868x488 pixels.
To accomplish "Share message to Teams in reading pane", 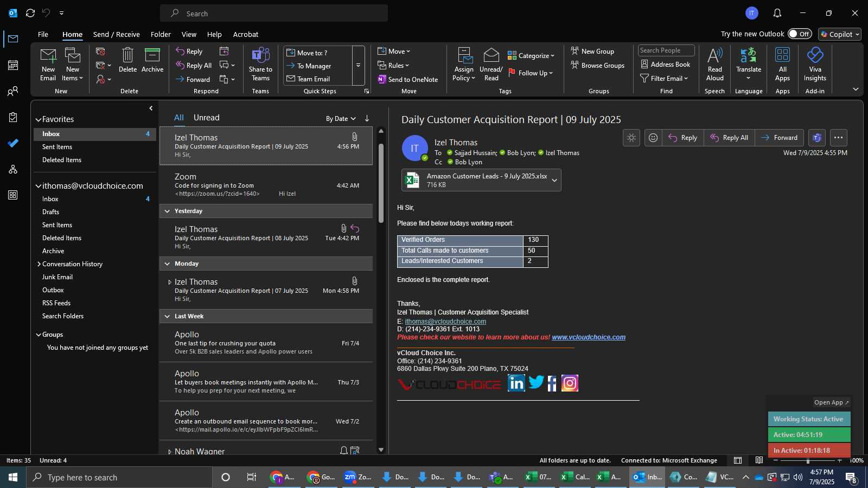I will [817, 138].
